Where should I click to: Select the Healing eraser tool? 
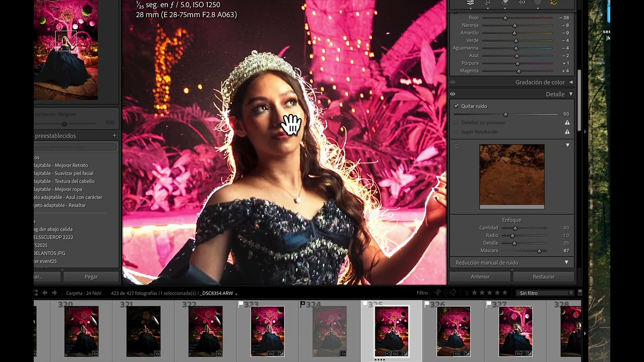(x=506, y=3)
